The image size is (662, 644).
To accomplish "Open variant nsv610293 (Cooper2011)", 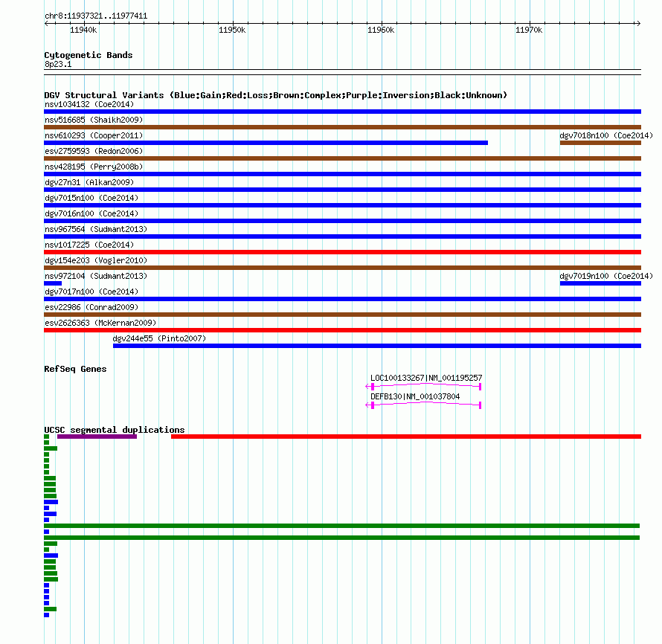I will tap(94, 135).
